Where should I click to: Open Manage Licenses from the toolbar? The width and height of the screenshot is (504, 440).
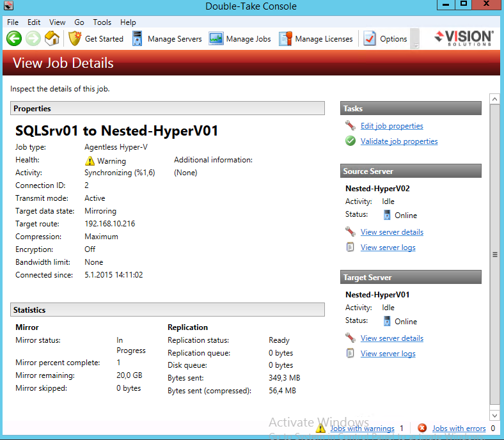click(324, 39)
